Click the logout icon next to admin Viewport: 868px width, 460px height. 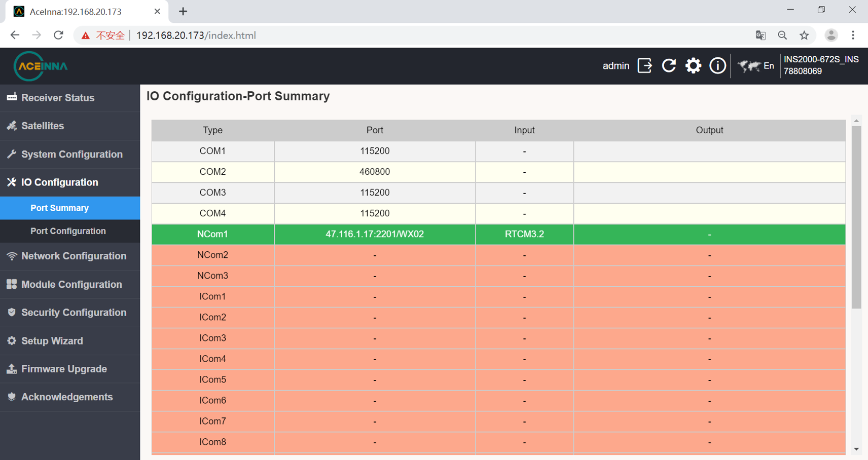pos(644,66)
